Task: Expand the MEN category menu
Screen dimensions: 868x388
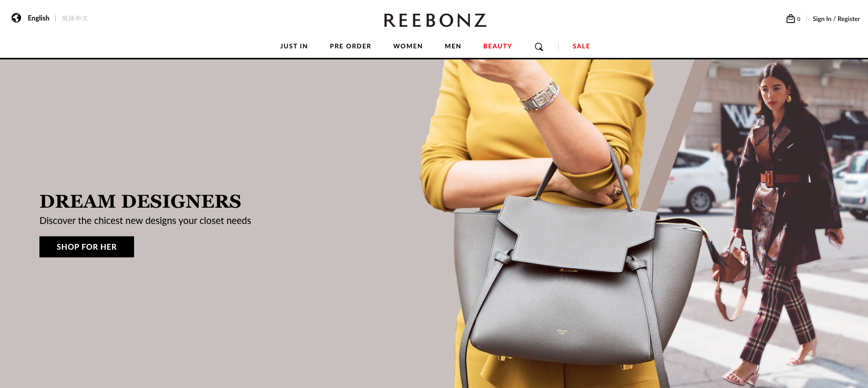Action: [x=453, y=46]
